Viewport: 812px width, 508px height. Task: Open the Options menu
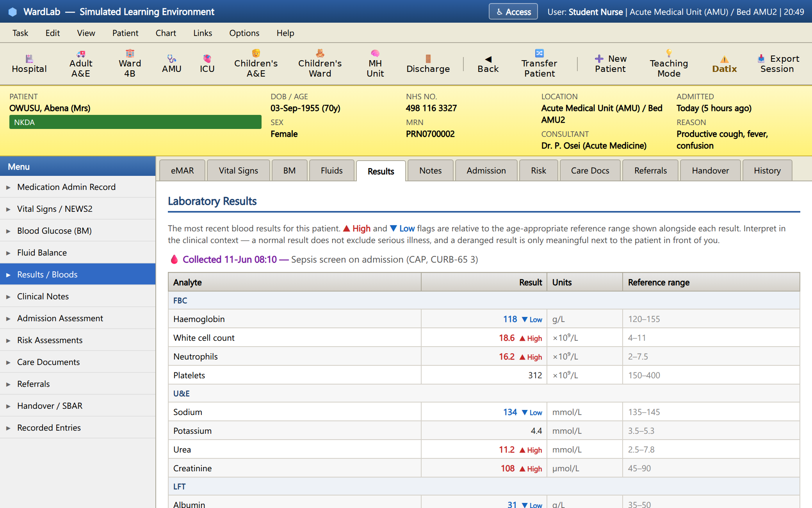coord(244,33)
